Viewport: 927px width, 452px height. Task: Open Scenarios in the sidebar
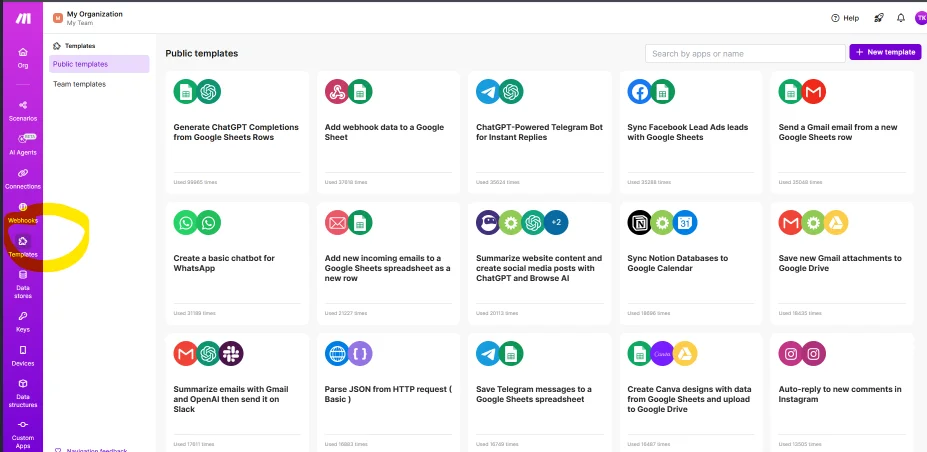22,110
